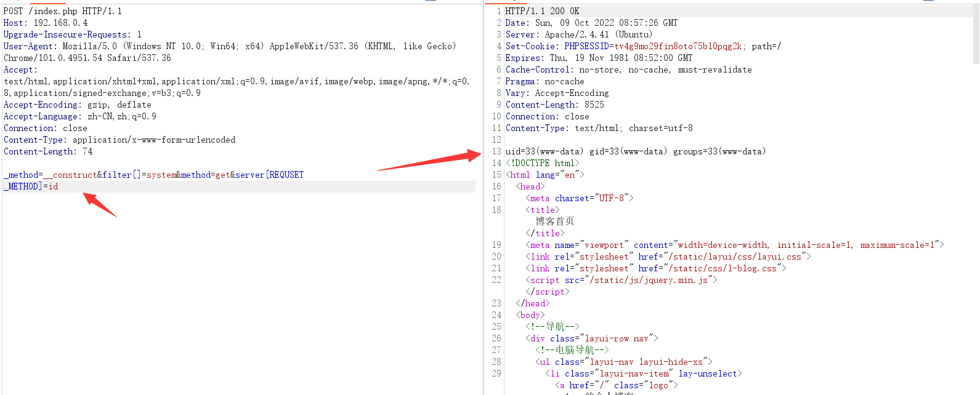Click the HTTP/1.1 200 OK status line

pyautogui.click(x=542, y=11)
